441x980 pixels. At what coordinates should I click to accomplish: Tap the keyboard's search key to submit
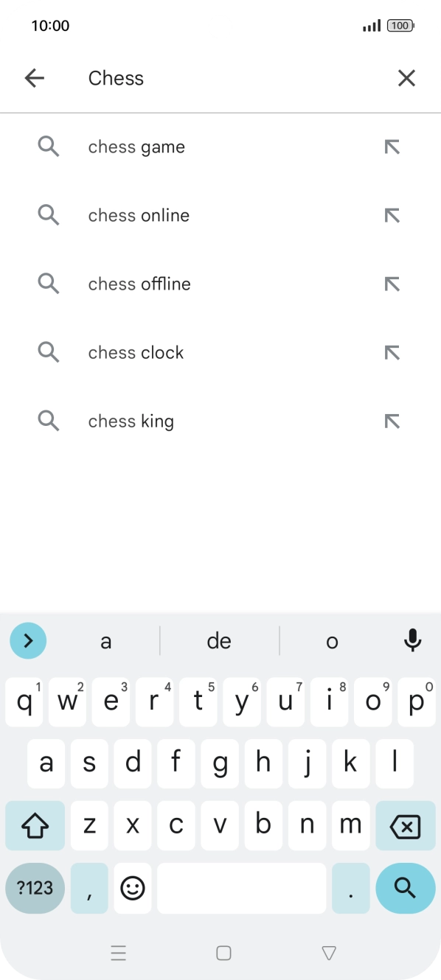click(405, 888)
